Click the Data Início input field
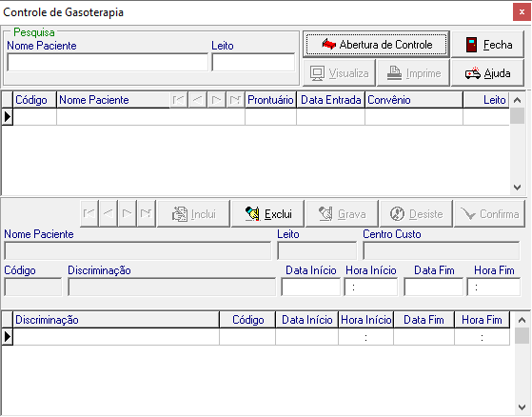This screenshot has height=417, width=532. click(x=311, y=288)
